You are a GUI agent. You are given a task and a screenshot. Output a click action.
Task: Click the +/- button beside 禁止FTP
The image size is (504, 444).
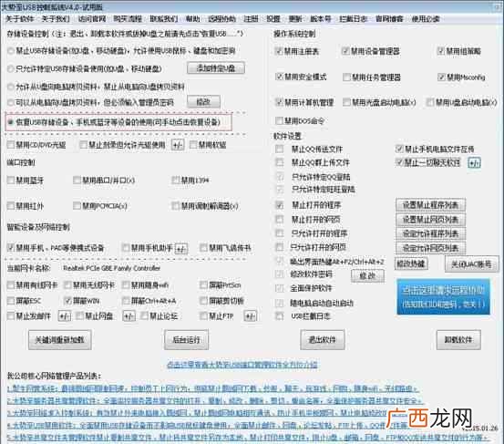[251, 316]
